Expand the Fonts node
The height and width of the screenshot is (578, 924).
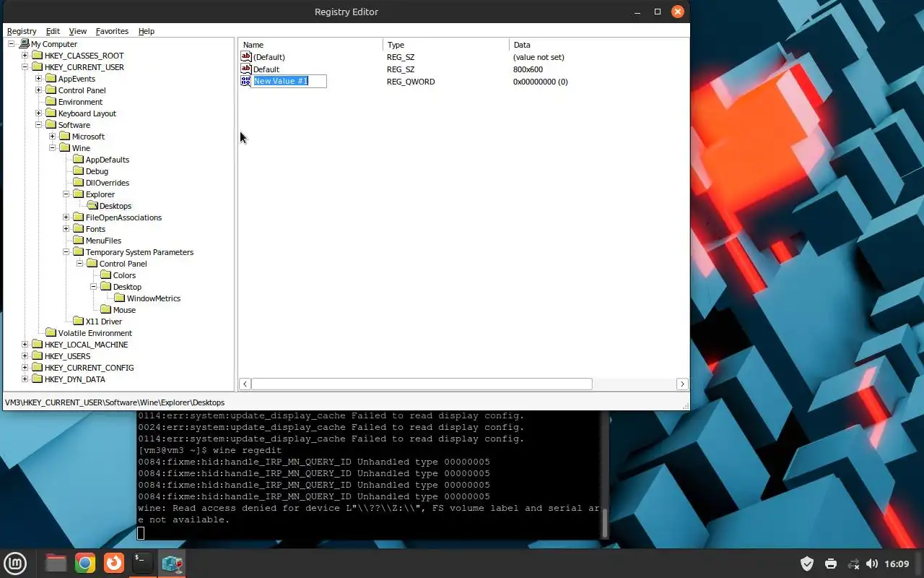pos(66,229)
